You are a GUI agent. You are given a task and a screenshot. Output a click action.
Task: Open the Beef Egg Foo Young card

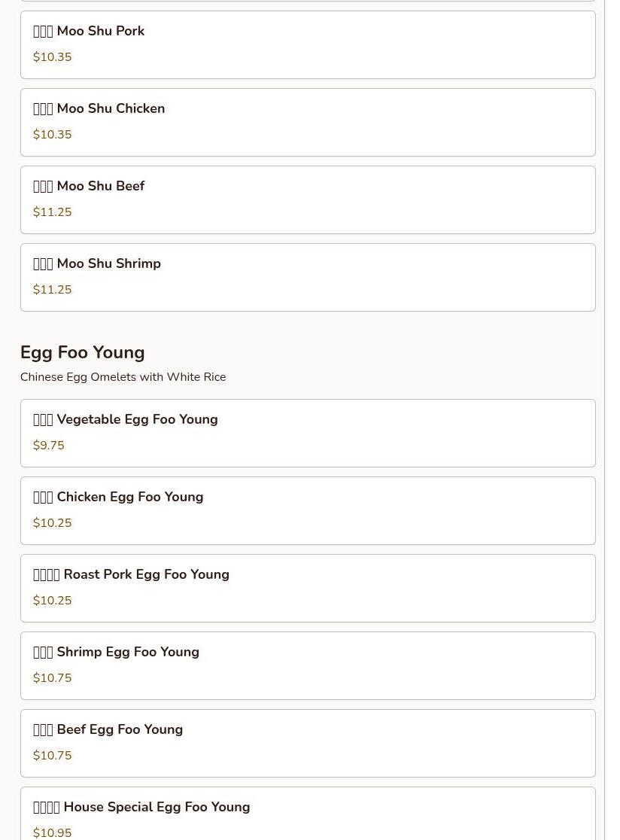pos(308,743)
